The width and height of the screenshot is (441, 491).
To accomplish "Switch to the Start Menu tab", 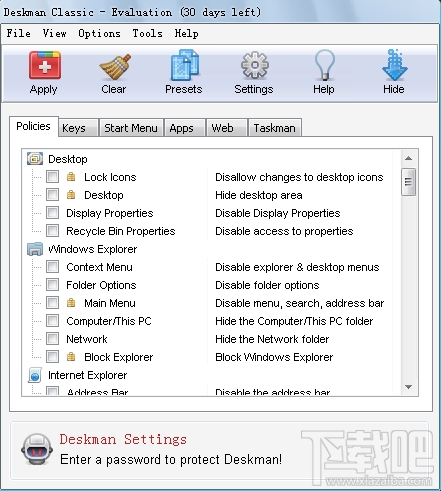I will (131, 128).
